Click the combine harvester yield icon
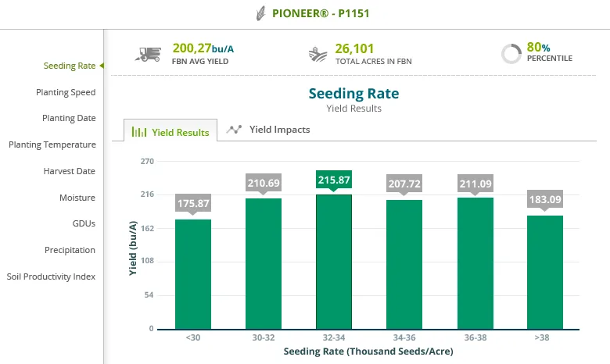 click(149, 55)
